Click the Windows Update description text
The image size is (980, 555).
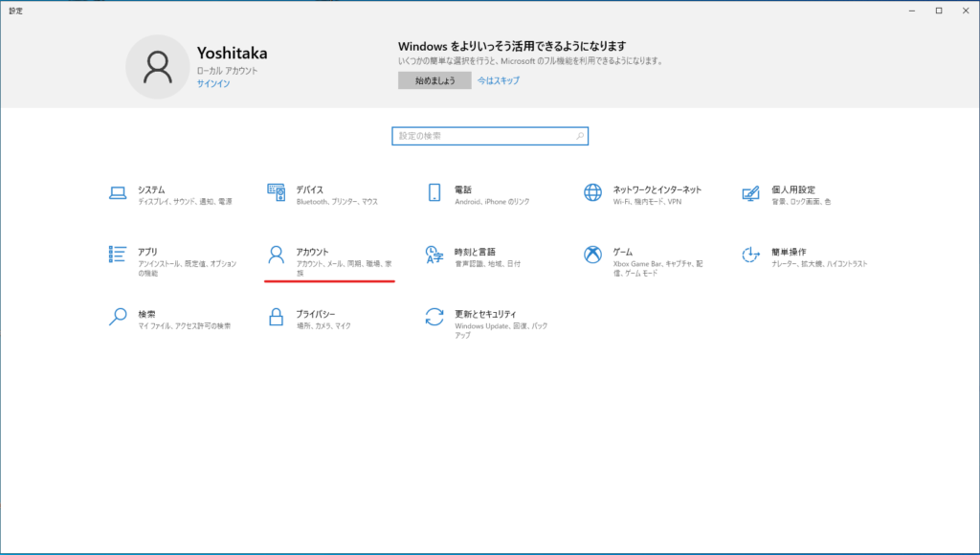point(501,331)
